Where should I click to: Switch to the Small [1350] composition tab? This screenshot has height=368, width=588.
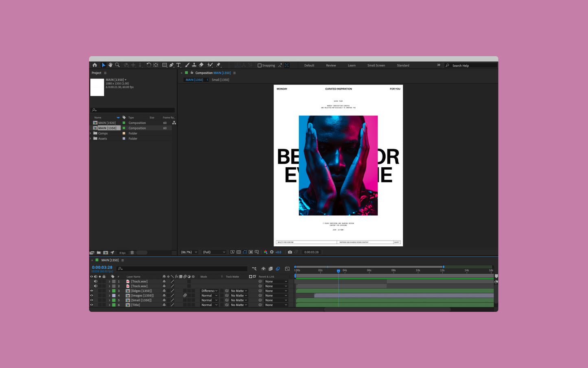point(220,80)
